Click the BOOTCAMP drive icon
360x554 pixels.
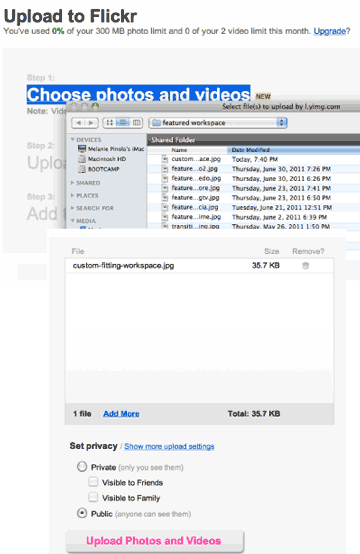pos(82,169)
